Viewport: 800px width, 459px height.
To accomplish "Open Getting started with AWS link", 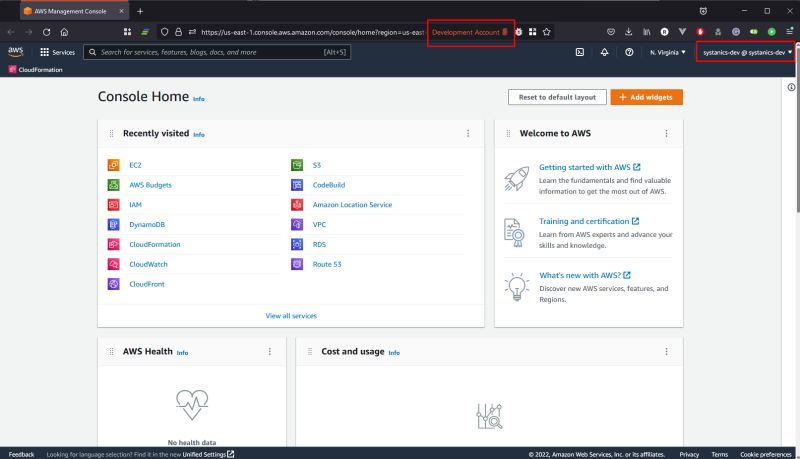I will [590, 167].
